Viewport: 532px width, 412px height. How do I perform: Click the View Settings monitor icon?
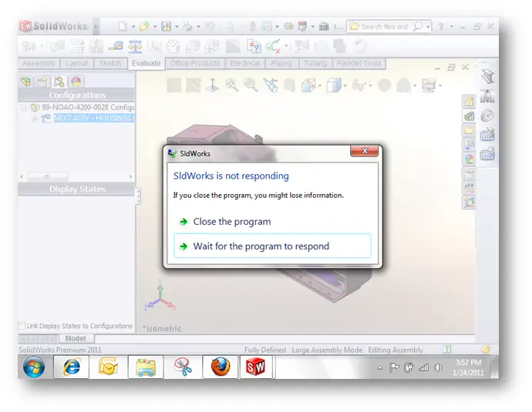pyautogui.click(x=429, y=85)
